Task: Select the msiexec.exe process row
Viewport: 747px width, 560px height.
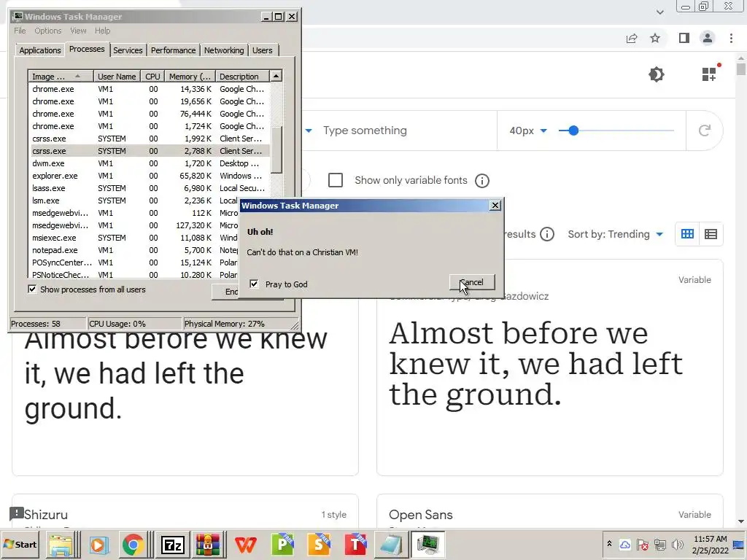Action: click(133, 238)
